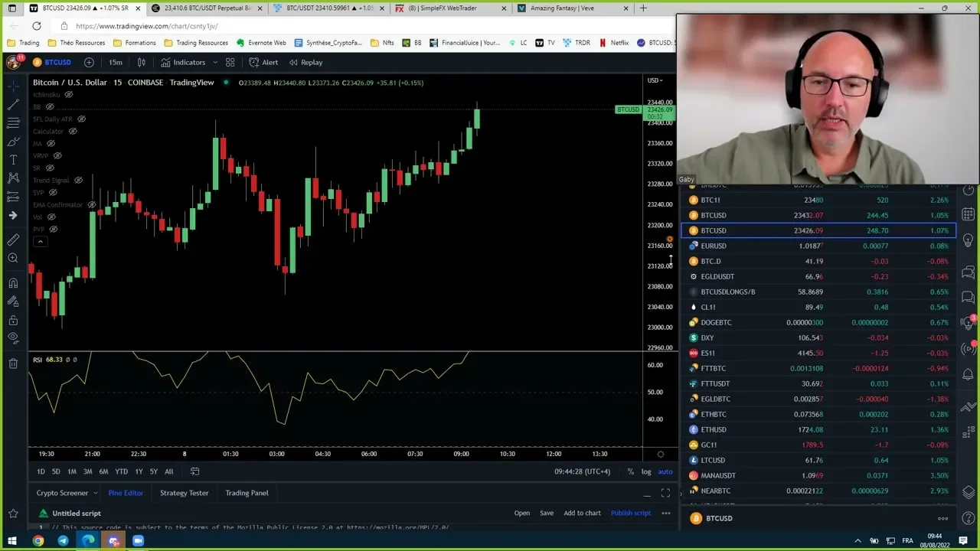
Task: Click Open in the Pine Editor
Action: click(x=521, y=513)
